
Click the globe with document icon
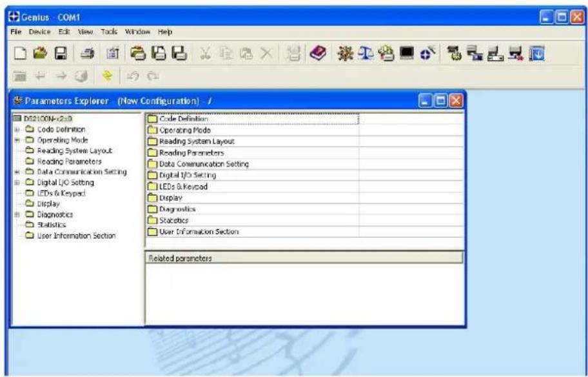pyautogui.click(x=386, y=54)
